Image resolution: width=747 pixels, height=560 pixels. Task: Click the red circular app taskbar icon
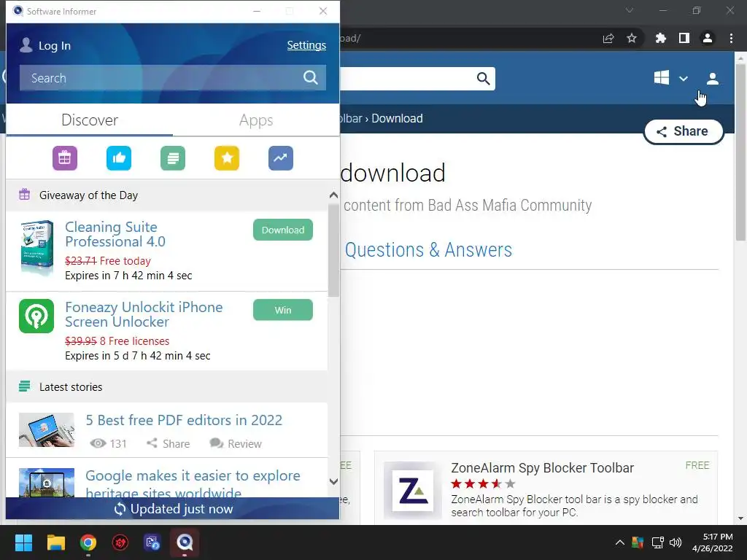120,542
